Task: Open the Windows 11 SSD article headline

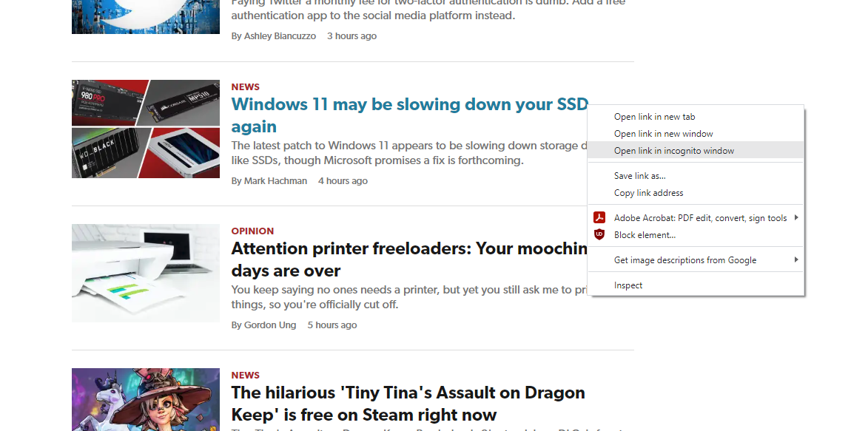Action: 410,115
